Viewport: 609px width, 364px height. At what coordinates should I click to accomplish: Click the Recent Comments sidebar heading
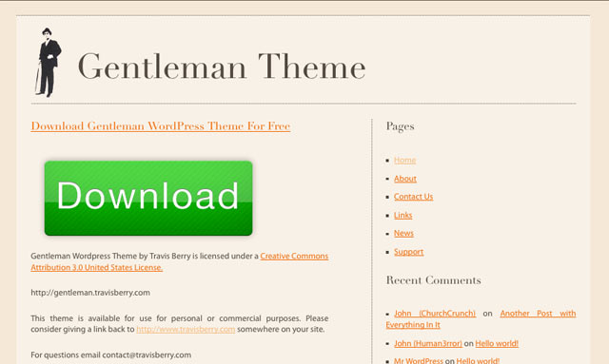click(434, 280)
